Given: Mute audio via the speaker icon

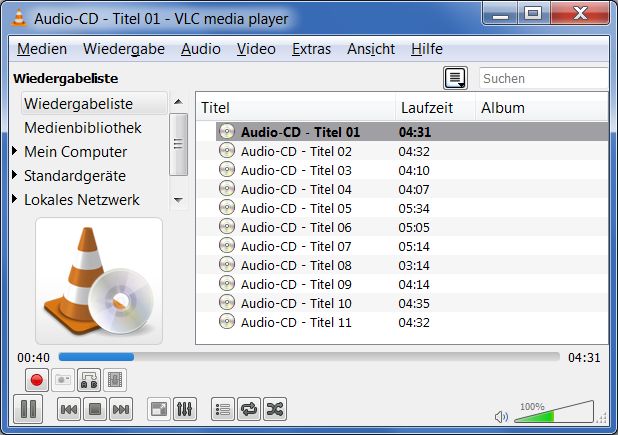Looking at the screenshot, I should coord(501,416).
